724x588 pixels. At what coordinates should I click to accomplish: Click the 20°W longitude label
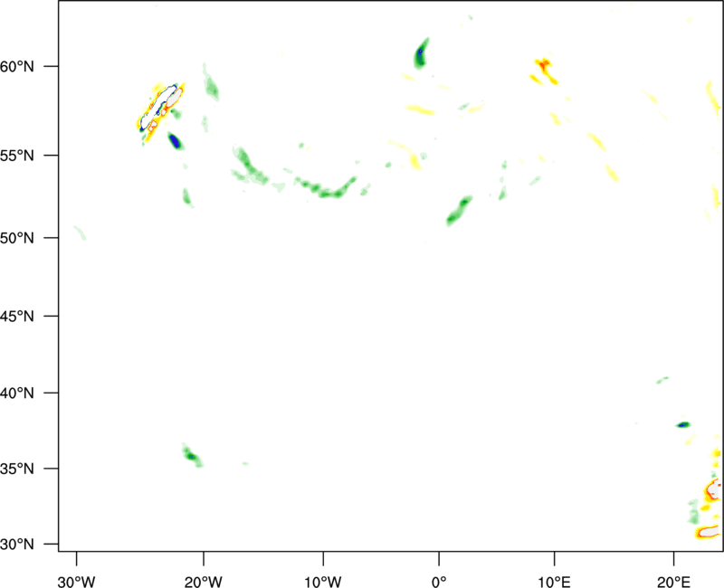pos(203,582)
